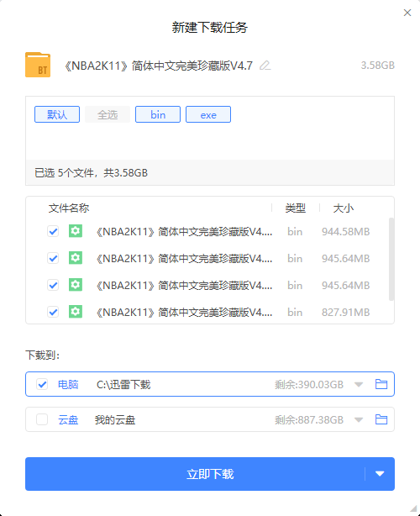
Task: Click the 我的云盘 path text
Action: pos(115,419)
